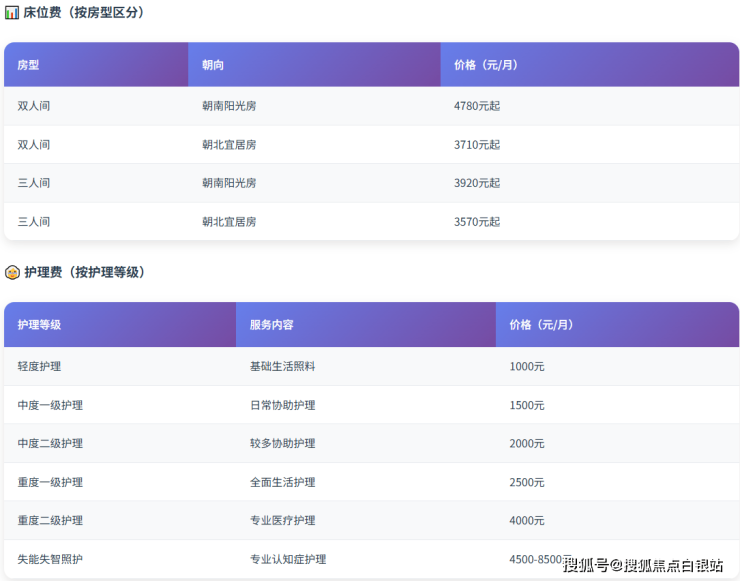
Task: Click the 朝向 column header
Action: coord(213,65)
